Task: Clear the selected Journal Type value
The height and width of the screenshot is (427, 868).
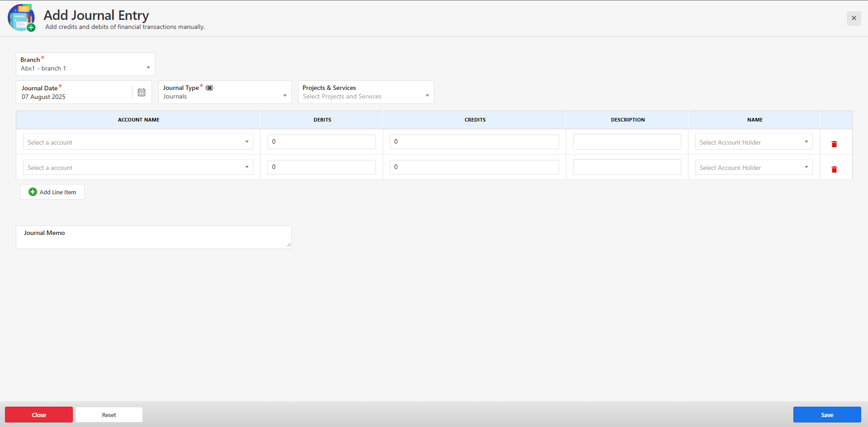Action: coord(209,88)
